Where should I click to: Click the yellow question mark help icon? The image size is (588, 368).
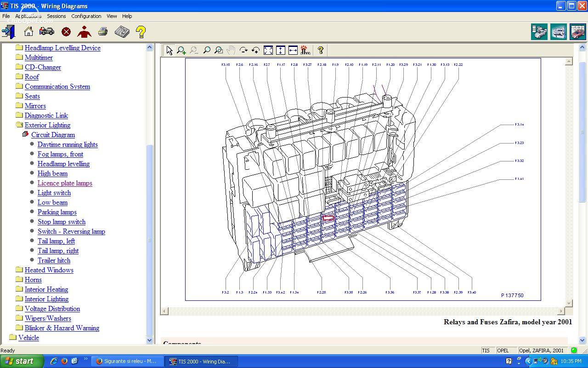pyautogui.click(x=141, y=32)
